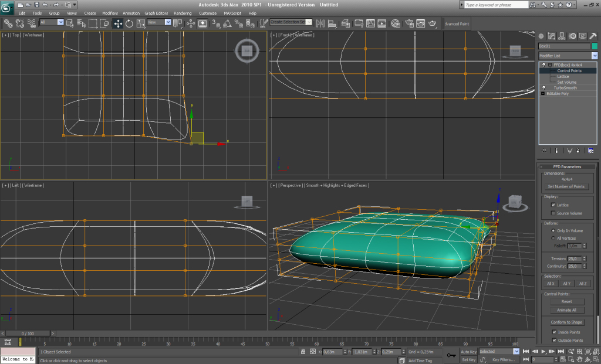This screenshot has width=601, height=364.
Task: Select the All Vertices deform option
Action: (553, 239)
